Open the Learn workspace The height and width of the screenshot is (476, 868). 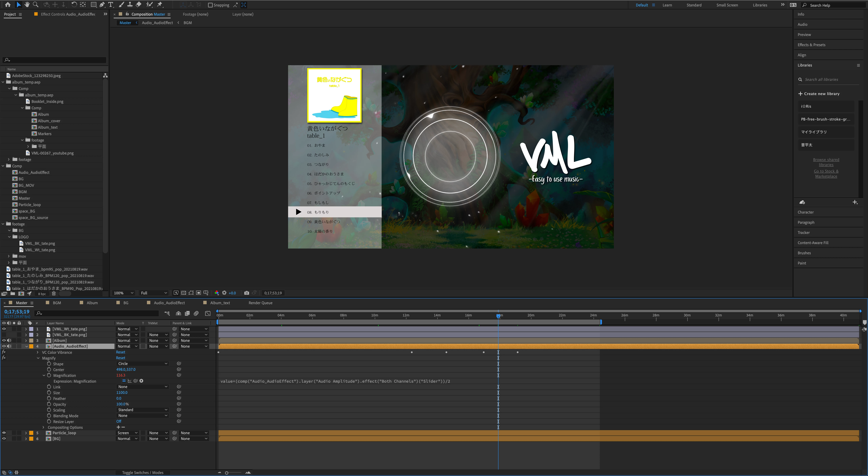point(667,5)
